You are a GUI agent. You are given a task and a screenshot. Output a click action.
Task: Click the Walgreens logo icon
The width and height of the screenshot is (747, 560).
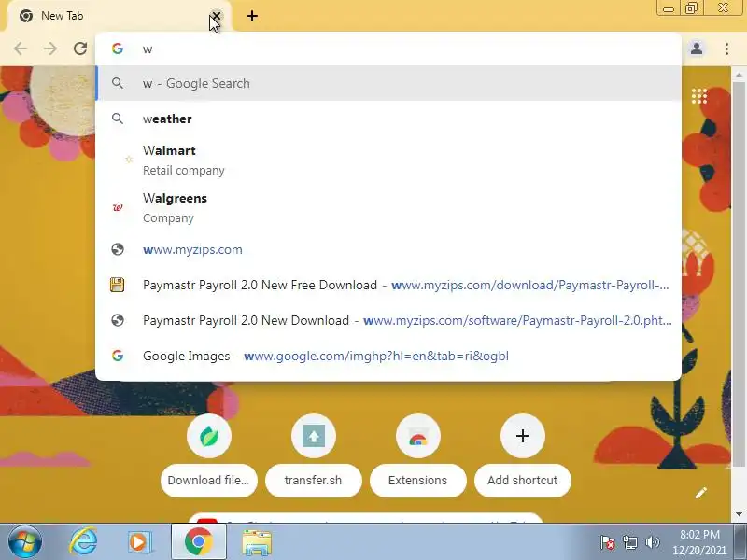click(x=118, y=207)
